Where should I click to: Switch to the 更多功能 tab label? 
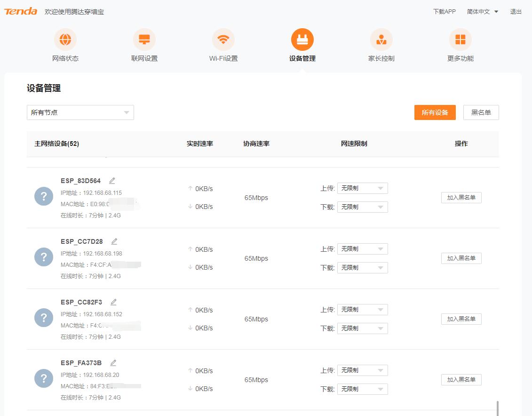[461, 58]
